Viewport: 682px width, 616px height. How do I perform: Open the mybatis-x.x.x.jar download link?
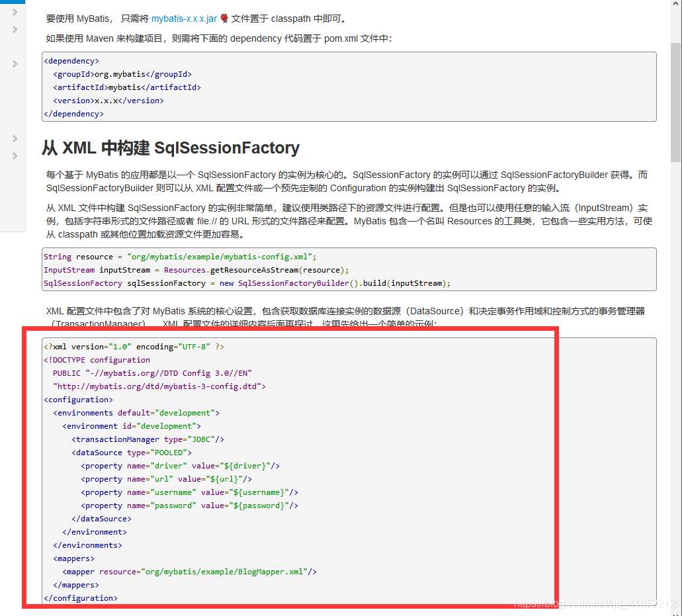pyautogui.click(x=184, y=19)
